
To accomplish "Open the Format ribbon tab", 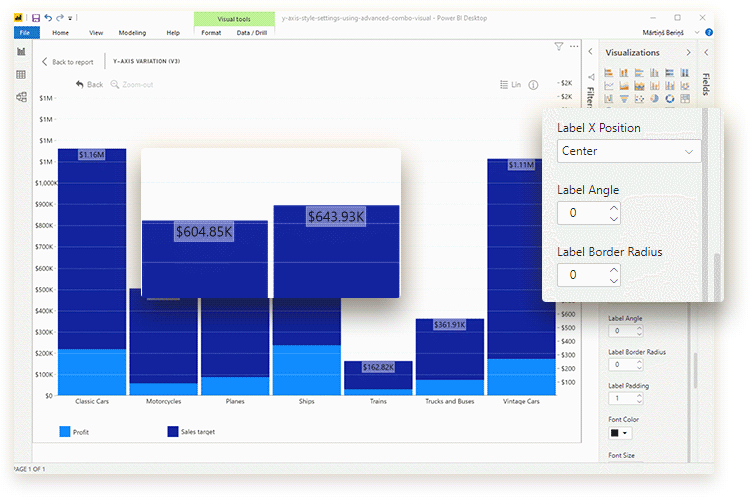I will coord(211,33).
